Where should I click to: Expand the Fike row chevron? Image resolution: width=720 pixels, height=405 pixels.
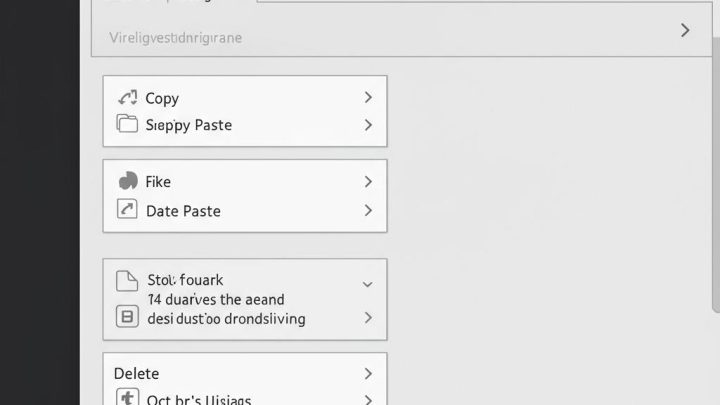click(x=368, y=182)
